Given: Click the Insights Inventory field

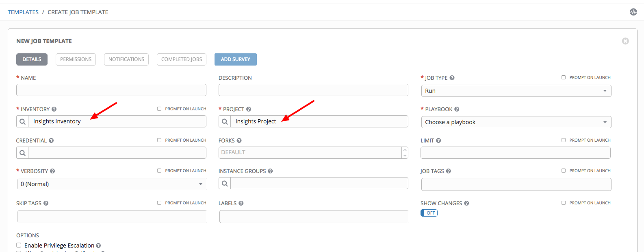Looking at the screenshot, I should (117, 121).
